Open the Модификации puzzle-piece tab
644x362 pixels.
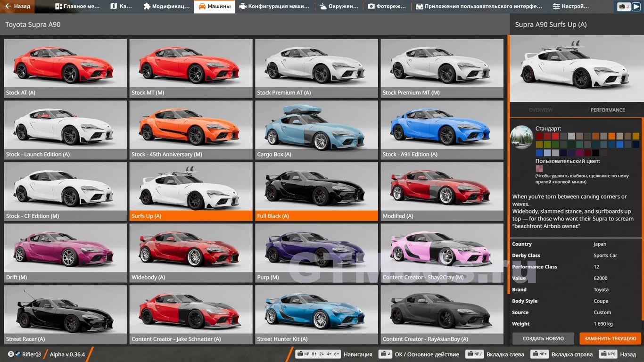pos(167,7)
